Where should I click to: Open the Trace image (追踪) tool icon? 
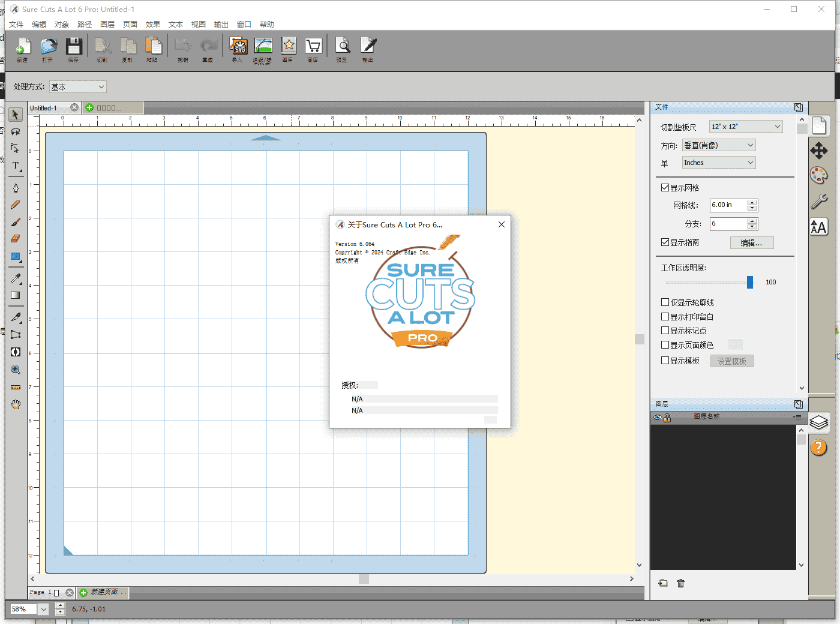click(263, 47)
